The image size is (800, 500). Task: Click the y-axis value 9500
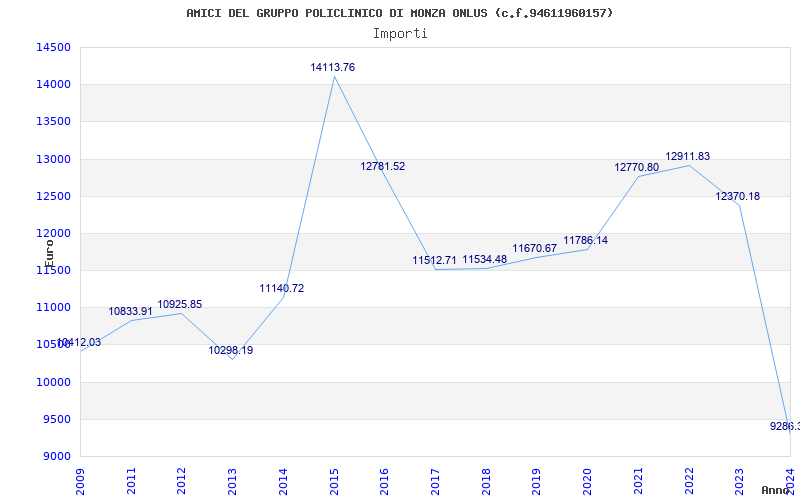point(56,419)
